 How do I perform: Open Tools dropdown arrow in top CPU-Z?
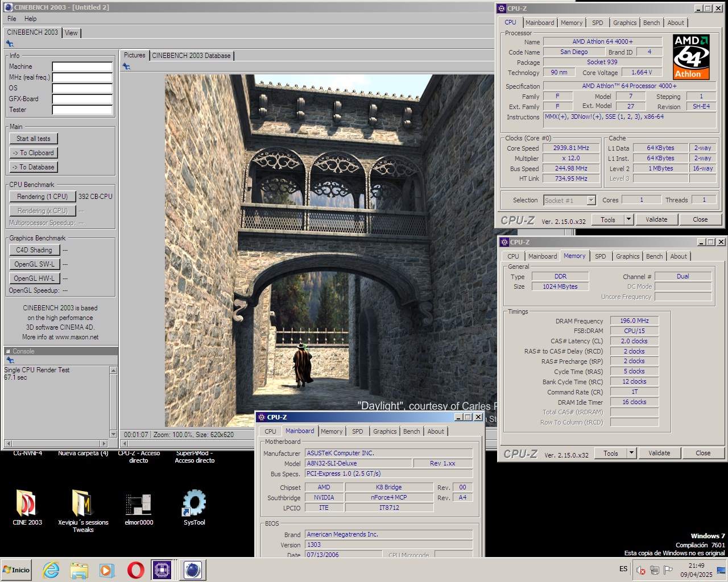[628, 219]
